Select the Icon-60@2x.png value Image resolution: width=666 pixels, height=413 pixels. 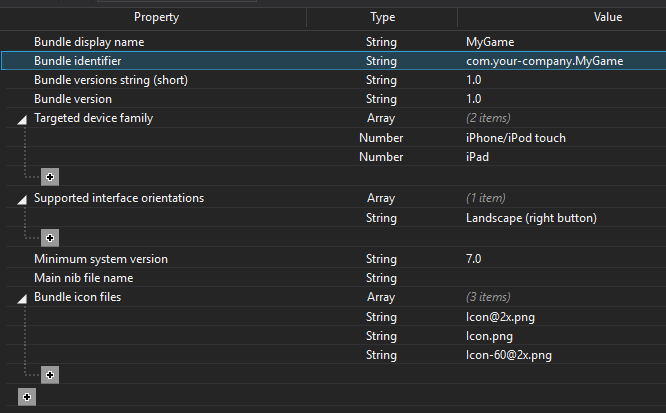click(509, 355)
